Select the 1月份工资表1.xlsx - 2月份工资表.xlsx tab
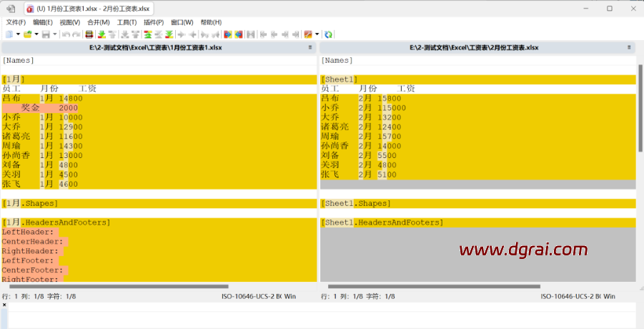644x329 pixels. [88, 9]
